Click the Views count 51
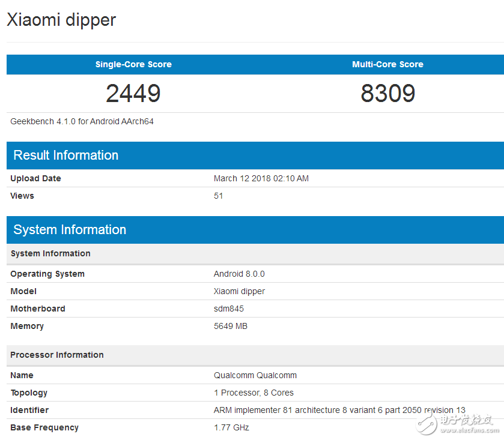Screen dimensions: 504x440 [x=218, y=196]
